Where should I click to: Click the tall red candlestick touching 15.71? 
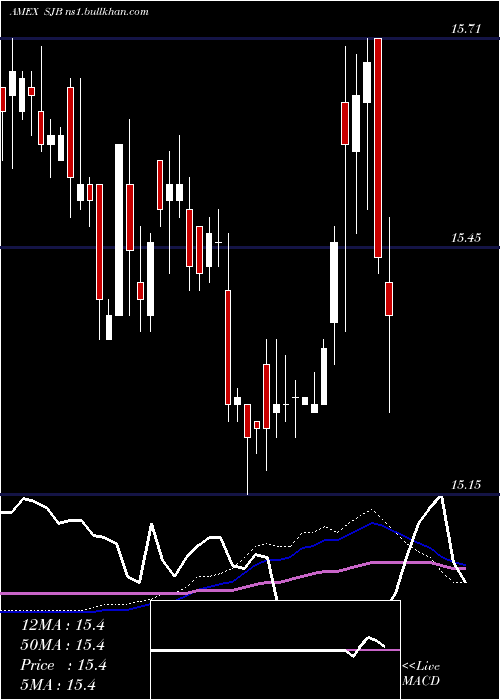click(x=378, y=148)
